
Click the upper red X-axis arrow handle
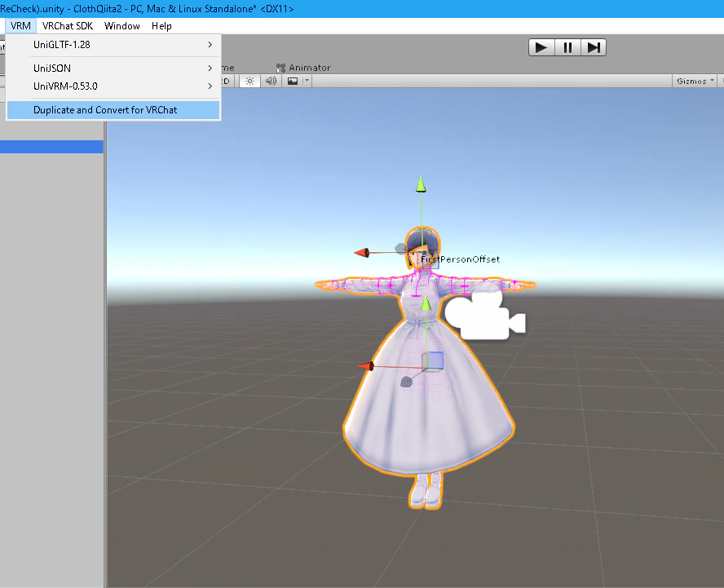[x=362, y=253]
